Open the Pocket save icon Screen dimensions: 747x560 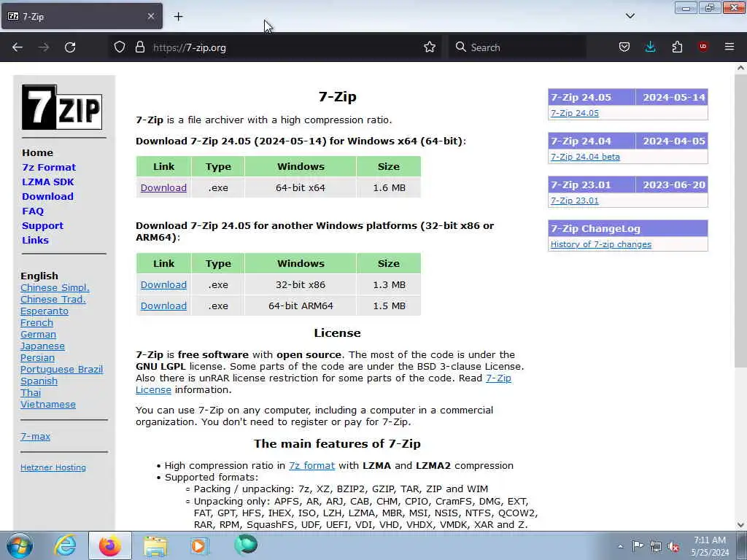pyautogui.click(x=624, y=47)
